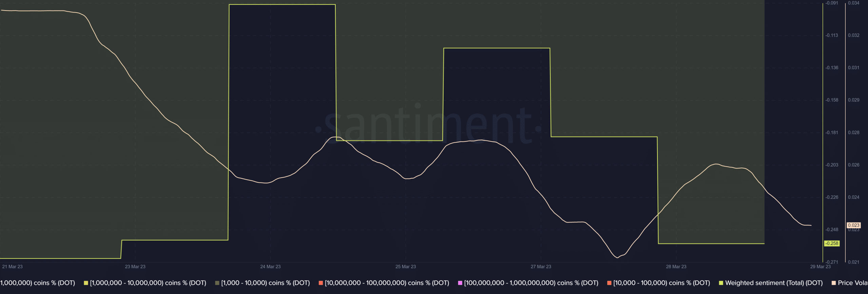Toggle the [1,000,000 - 10,000,000) coins % (DOT) legend
Image resolution: width=868 pixels, height=294 pixels.
point(145,283)
